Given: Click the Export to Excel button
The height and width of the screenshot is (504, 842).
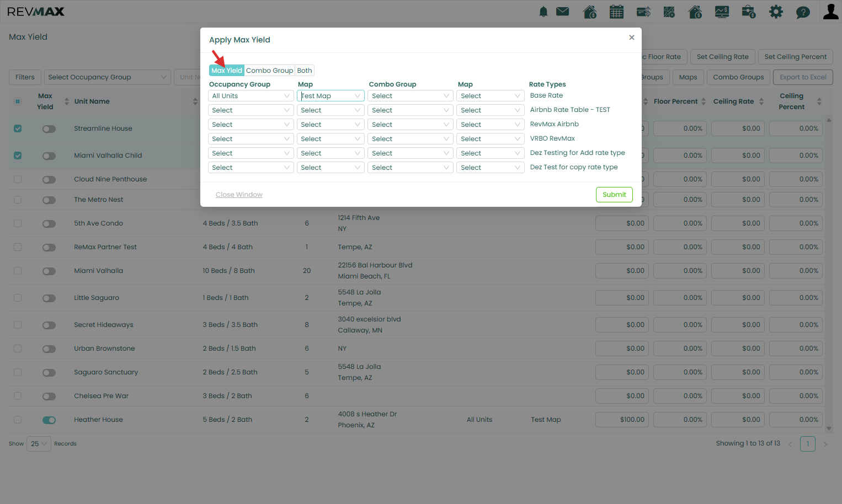Looking at the screenshot, I should pos(803,77).
